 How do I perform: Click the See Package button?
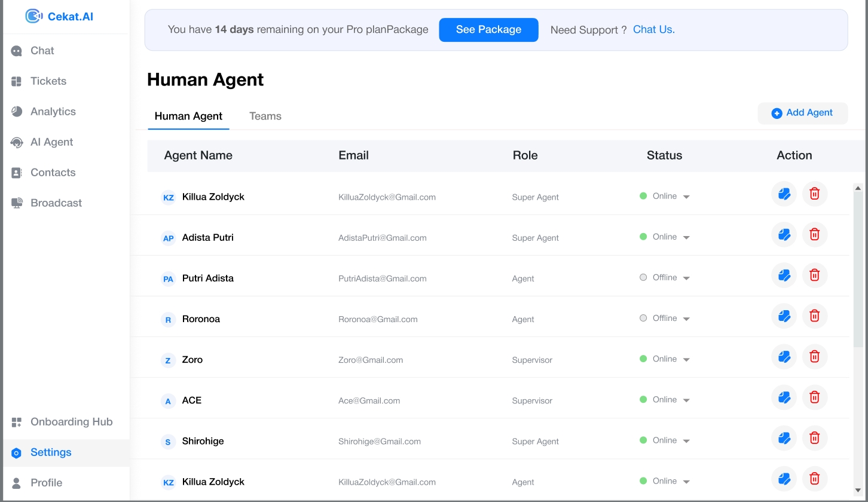(x=488, y=30)
